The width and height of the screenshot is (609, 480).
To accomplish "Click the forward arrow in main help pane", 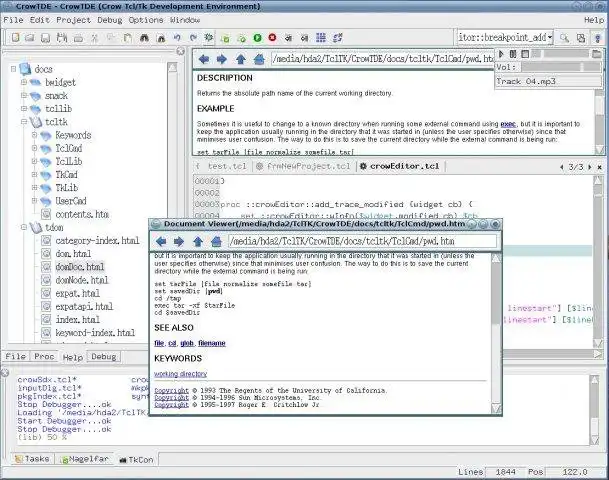I will [221, 59].
